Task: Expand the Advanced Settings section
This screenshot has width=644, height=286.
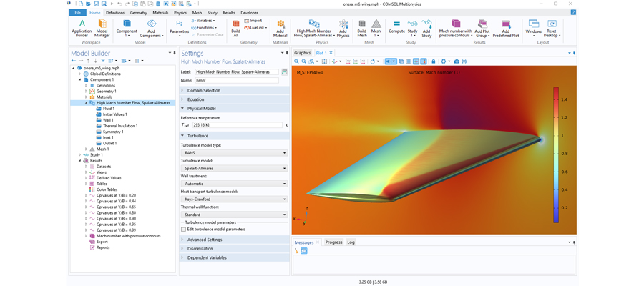Action: tap(205, 240)
